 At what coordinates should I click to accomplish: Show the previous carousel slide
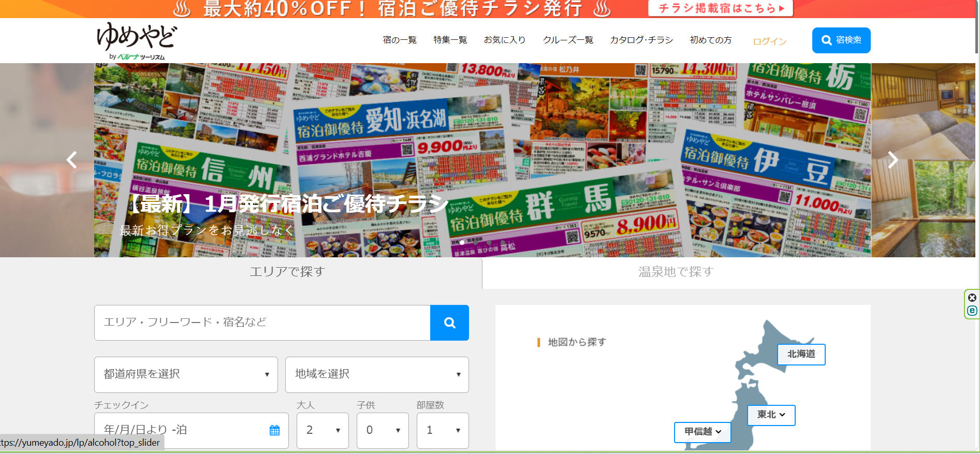click(x=72, y=160)
